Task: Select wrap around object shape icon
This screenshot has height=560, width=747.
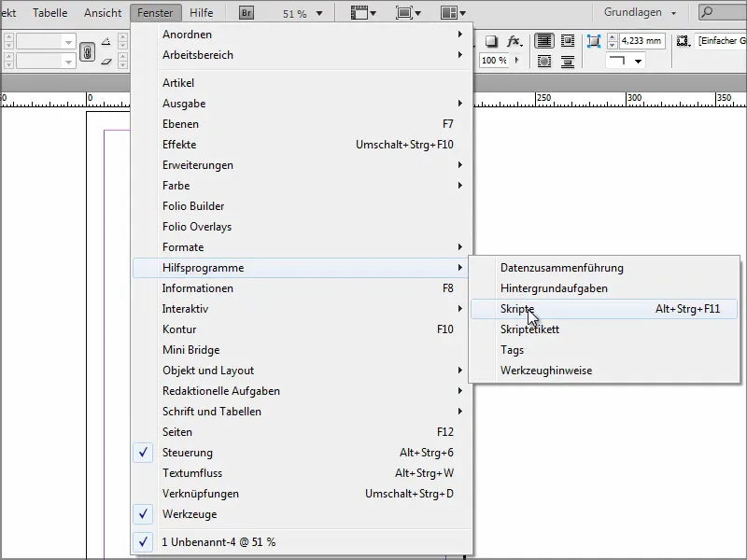Action: [544, 61]
